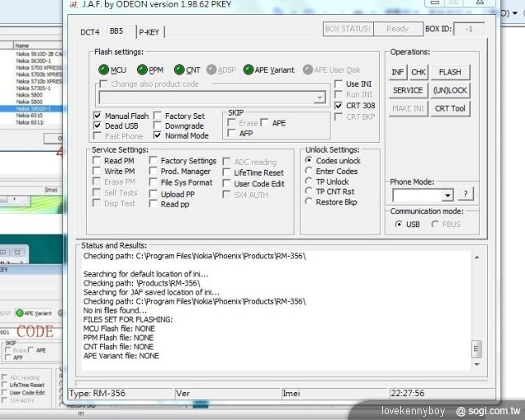This screenshot has width=525, height=420.
Task: Check the SKIP APE checkbox
Action: pos(264,122)
